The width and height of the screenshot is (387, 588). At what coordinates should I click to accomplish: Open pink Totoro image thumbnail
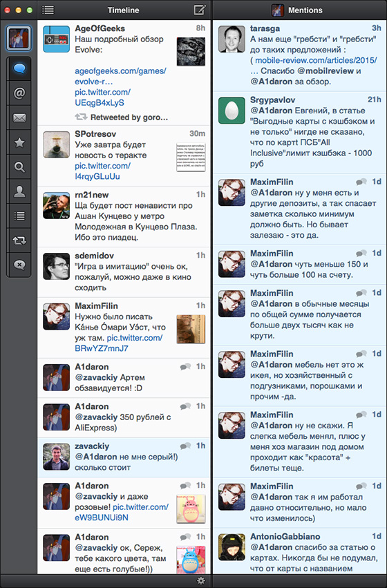coord(191,509)
